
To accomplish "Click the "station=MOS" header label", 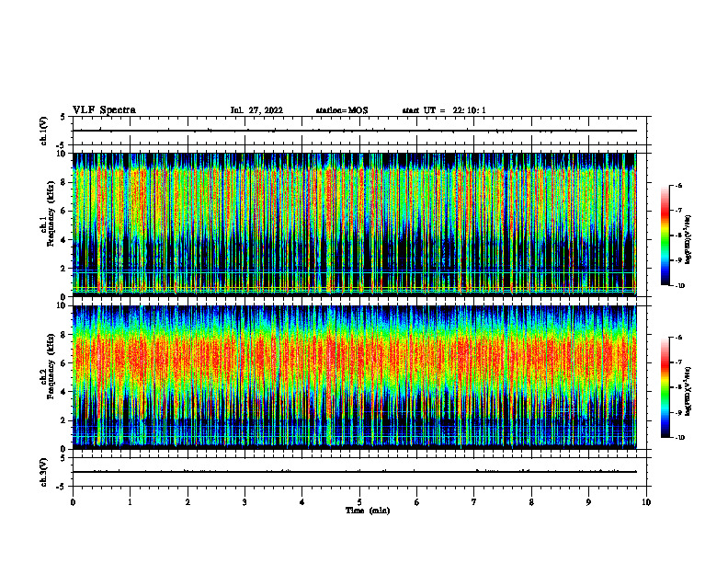I will point(342,110).
